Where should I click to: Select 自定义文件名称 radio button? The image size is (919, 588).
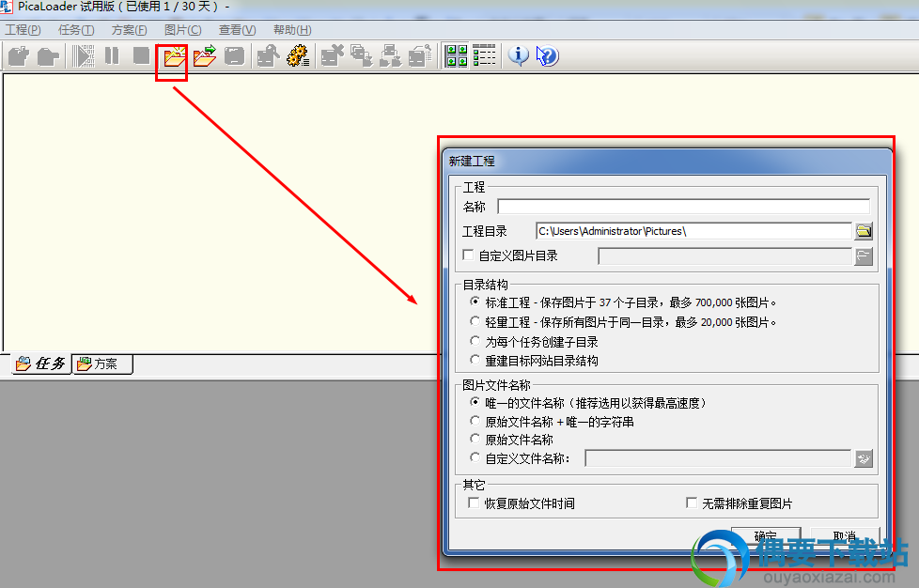tap(475, 457)
